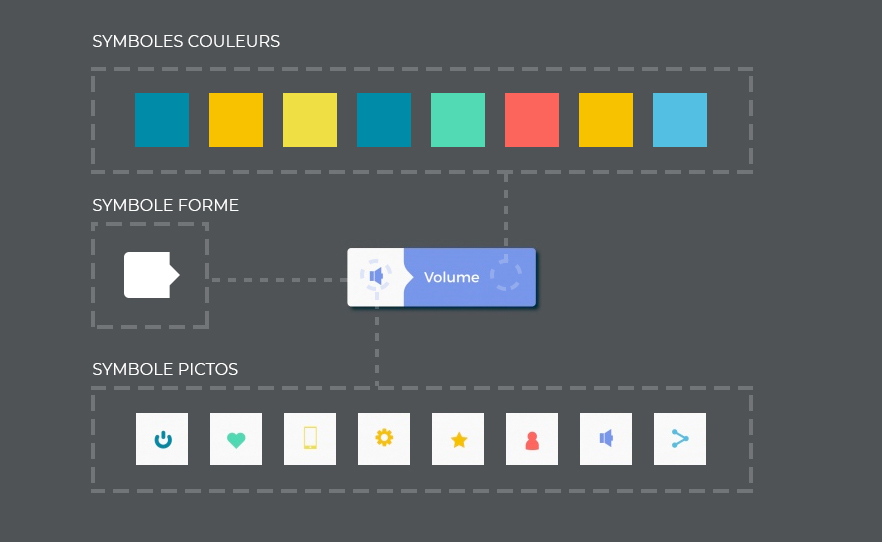Image resolution: width=882 pixels, height=542 pixels.
Task: Choose the blue speaker pictogram tile
Action: tap(606, 439)
